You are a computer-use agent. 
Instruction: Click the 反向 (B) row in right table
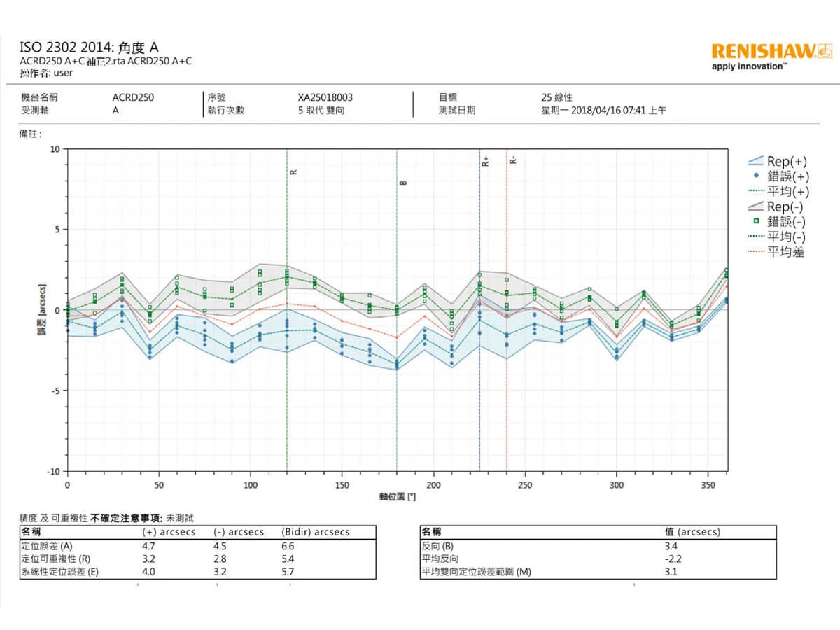pyautogui.click(x=438, y=546)
